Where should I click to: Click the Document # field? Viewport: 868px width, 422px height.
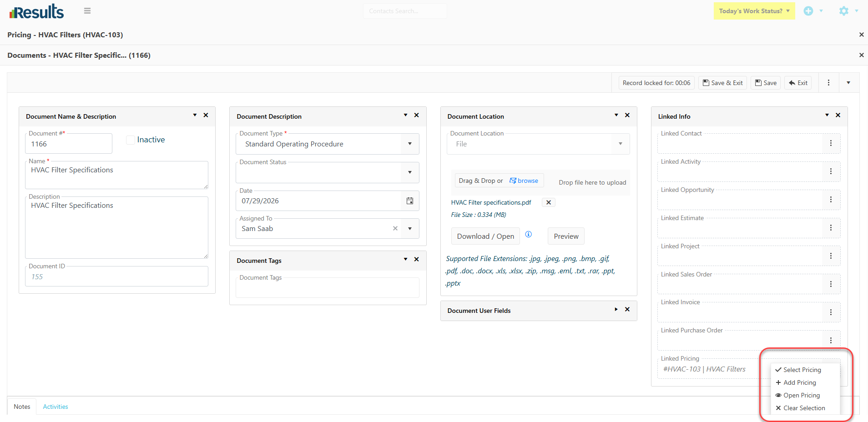coord(69,144)
